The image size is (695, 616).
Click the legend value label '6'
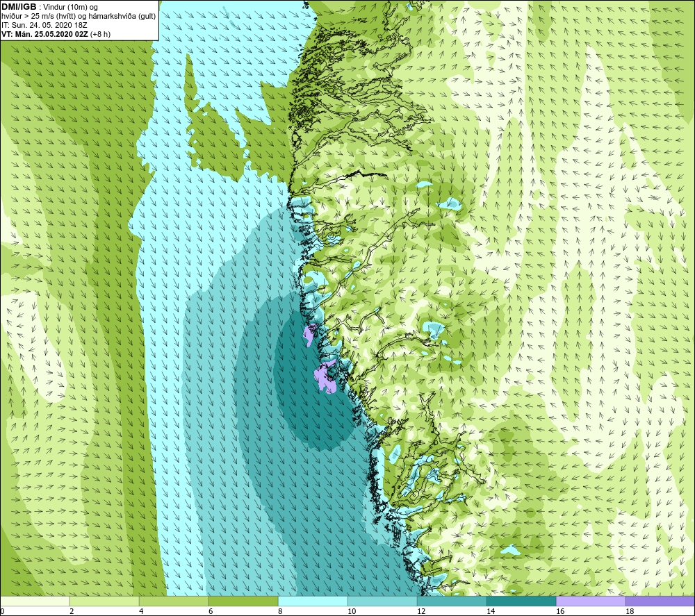211,611
